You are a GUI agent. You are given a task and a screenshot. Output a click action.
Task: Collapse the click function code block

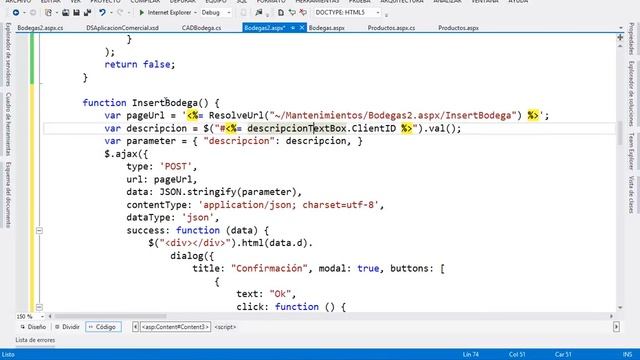click(x=39, y=307)
